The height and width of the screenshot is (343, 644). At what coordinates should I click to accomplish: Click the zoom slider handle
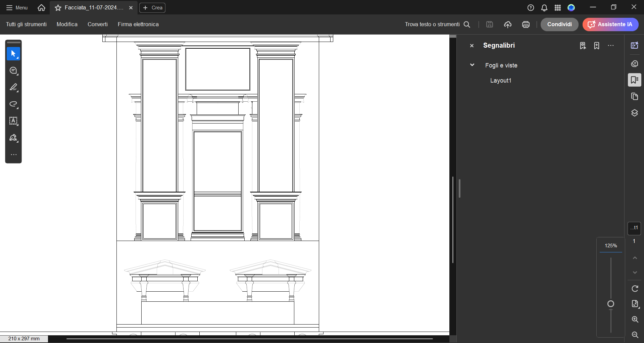pyautogui.click(x=611, y=304)
